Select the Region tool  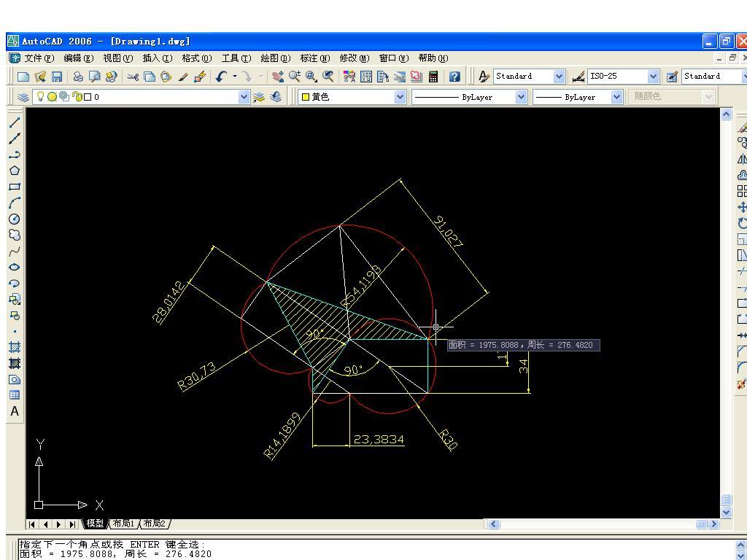point(15,379)
